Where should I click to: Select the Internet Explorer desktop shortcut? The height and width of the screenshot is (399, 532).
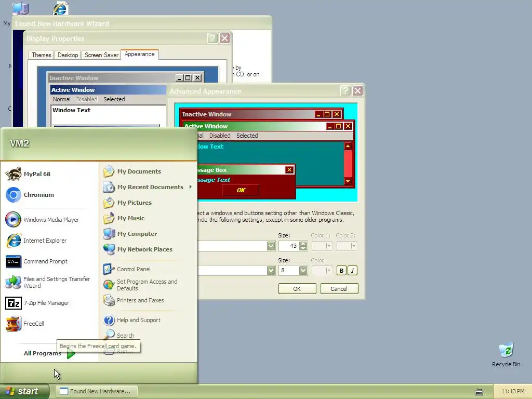point(61,8)
